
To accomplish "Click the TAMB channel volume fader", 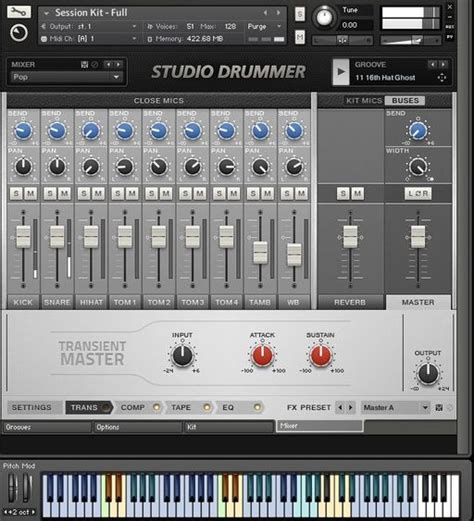I will (x=260, y=252).
